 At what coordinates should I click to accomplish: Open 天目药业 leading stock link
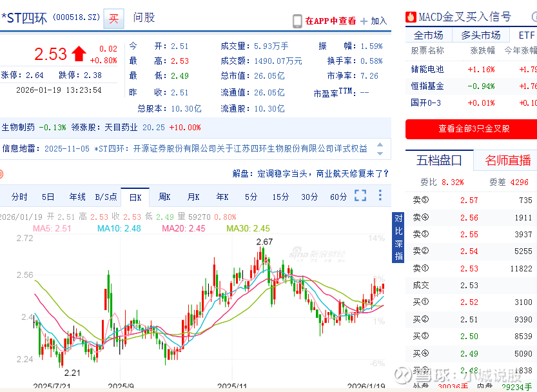121,128
